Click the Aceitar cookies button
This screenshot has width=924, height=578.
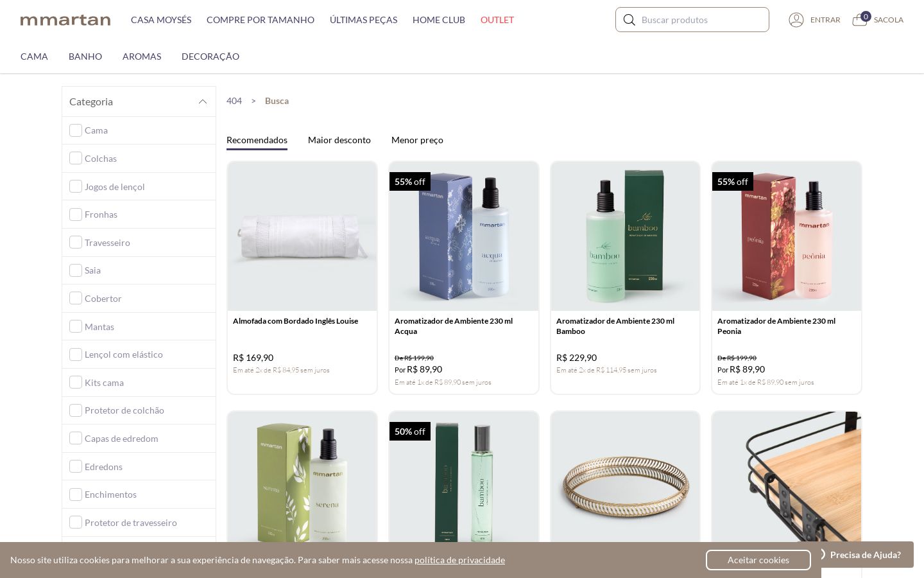point(758,560)
